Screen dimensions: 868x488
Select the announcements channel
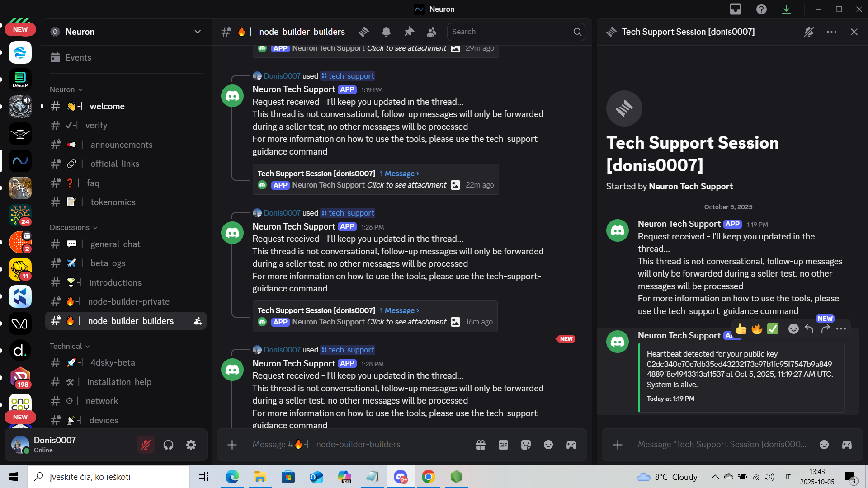[126, 145]
